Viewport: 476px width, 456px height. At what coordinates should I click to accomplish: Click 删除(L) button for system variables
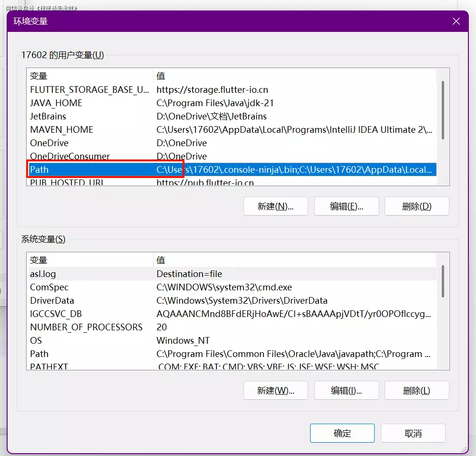coord(417,390)
